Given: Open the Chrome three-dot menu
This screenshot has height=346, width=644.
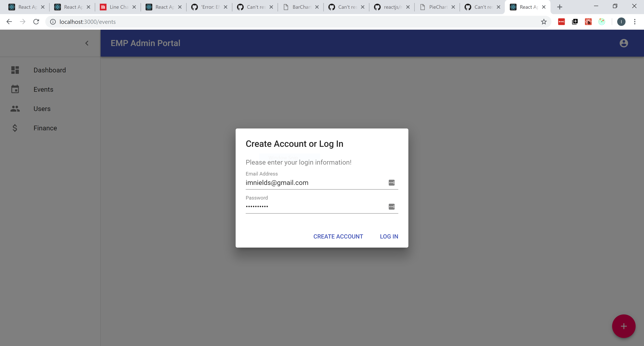Looking at the screenshot, I should point(634,22).
